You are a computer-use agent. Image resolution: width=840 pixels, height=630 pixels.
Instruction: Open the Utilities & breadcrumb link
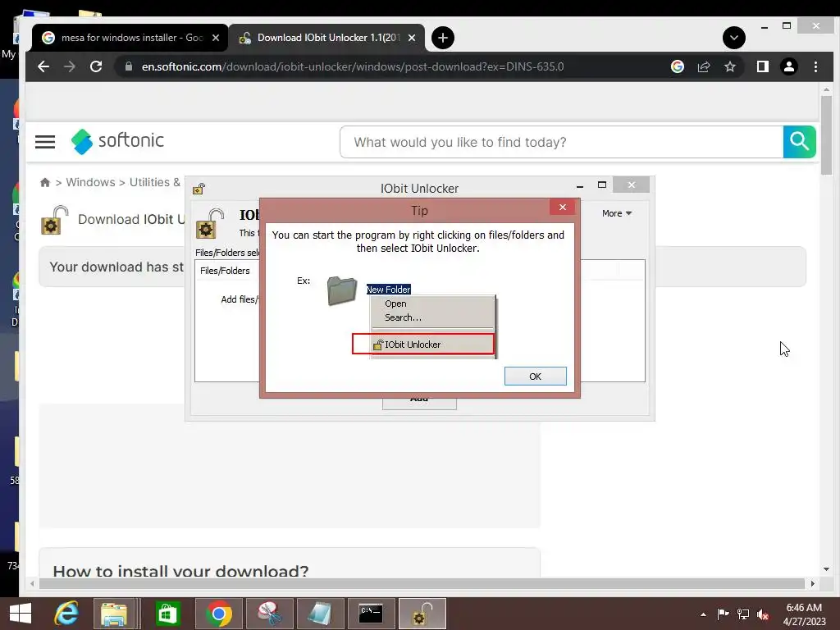155,182
